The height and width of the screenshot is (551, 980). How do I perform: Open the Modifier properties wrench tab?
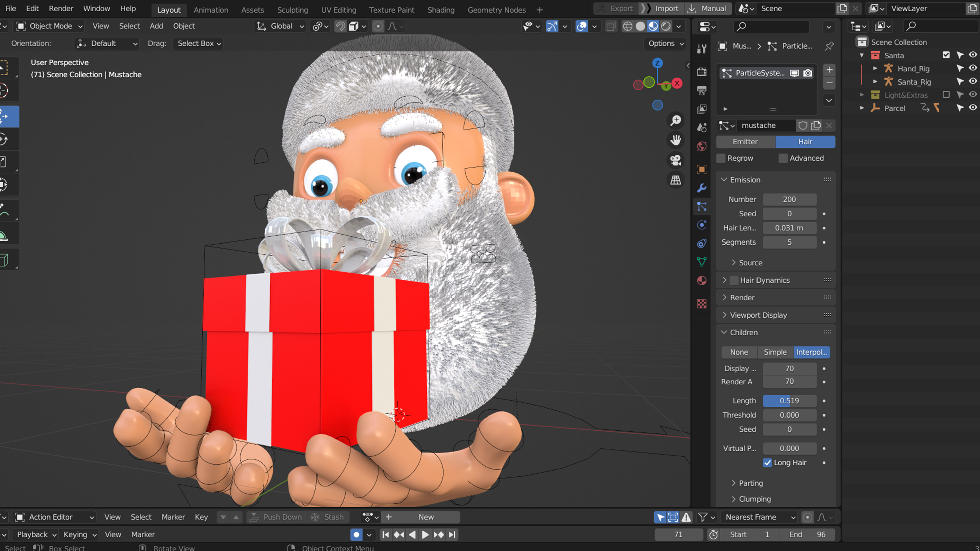coord(702,188)
